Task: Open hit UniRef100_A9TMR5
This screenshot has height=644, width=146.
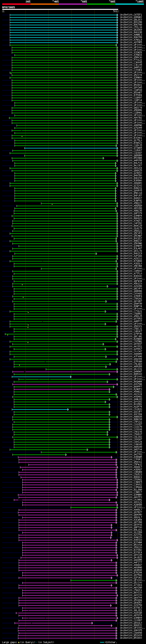Action: (131, 42)
